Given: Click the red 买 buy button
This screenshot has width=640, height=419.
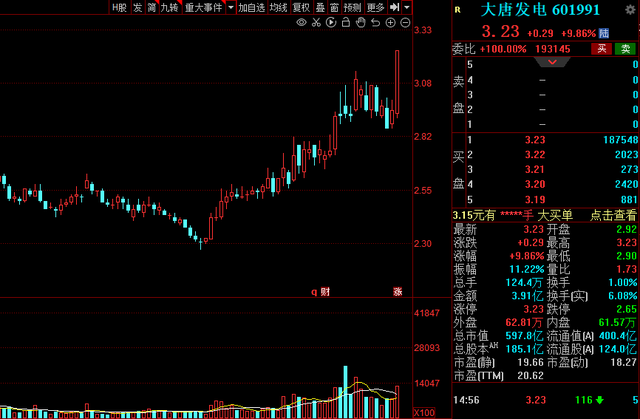Looking at the screenshot, I should tap(602, 49).
